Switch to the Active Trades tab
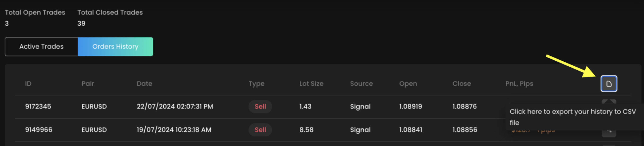Image resolution: width=644 pixels, height=146 pixels. coord(42,47)
